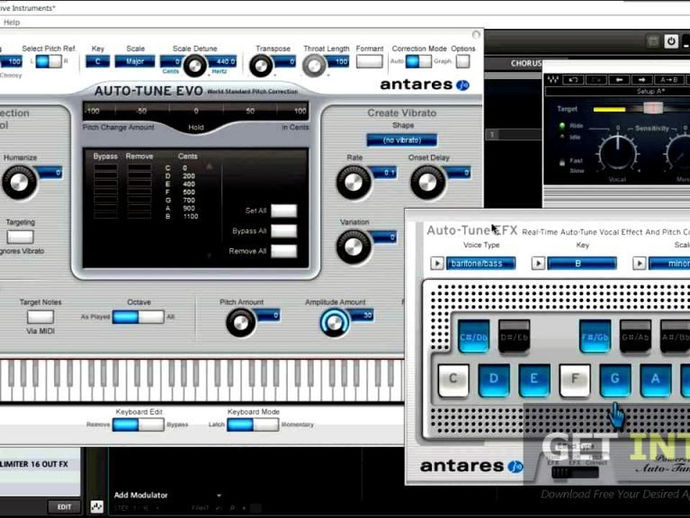Click the Waves logo in plugin toolbar
The height and width of the screenshot is (518, 690).
pyautogui.click(x=553, y=80)
